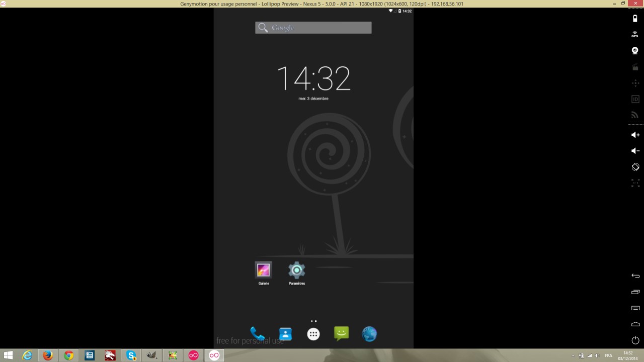Open the app drawer
The image size is (644, 362).
[x=313, y=333]
